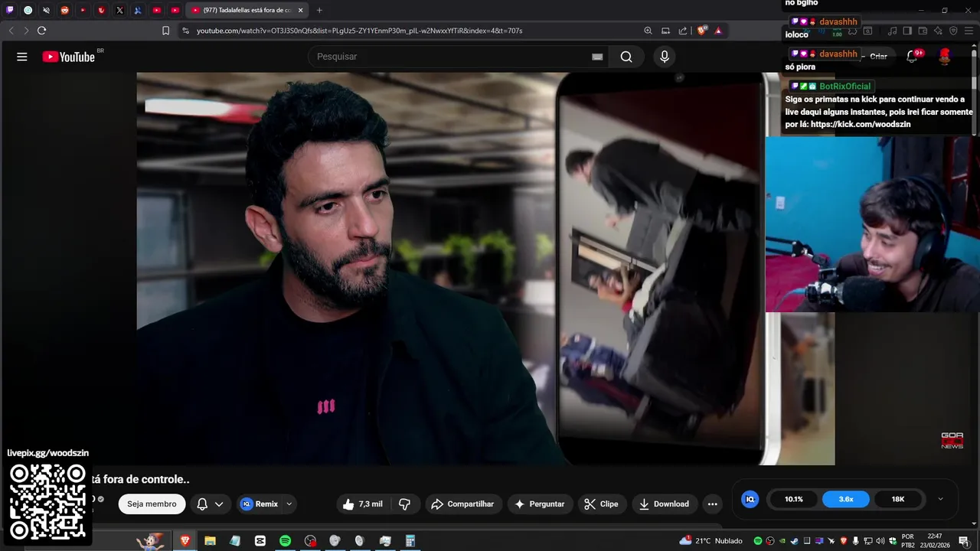This screenshot has height=551, width=980.
Task: Go forward in browser history
Action: 26,31
